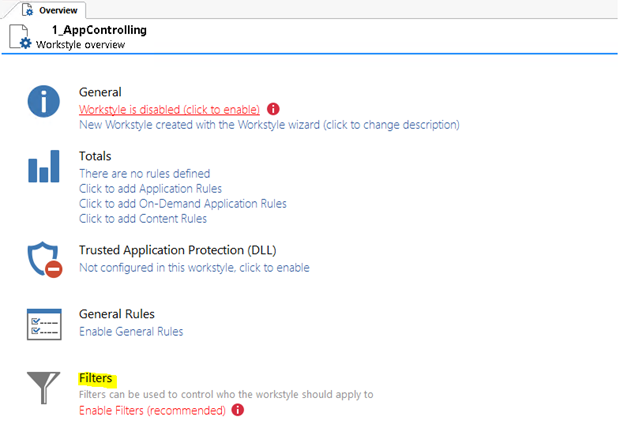This screenshot has height=439, width=620.
Task: Open the Overview tab
Action: coord(49,10)
